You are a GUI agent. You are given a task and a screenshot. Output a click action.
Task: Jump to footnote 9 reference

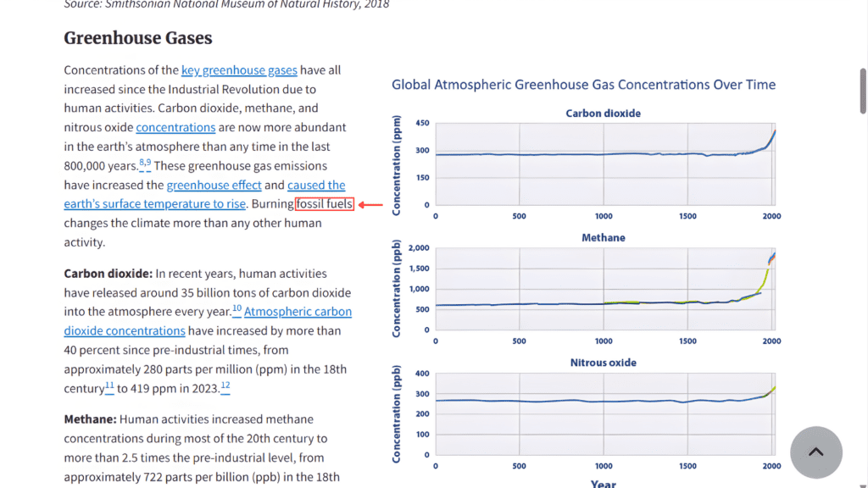tap(148, 163)
